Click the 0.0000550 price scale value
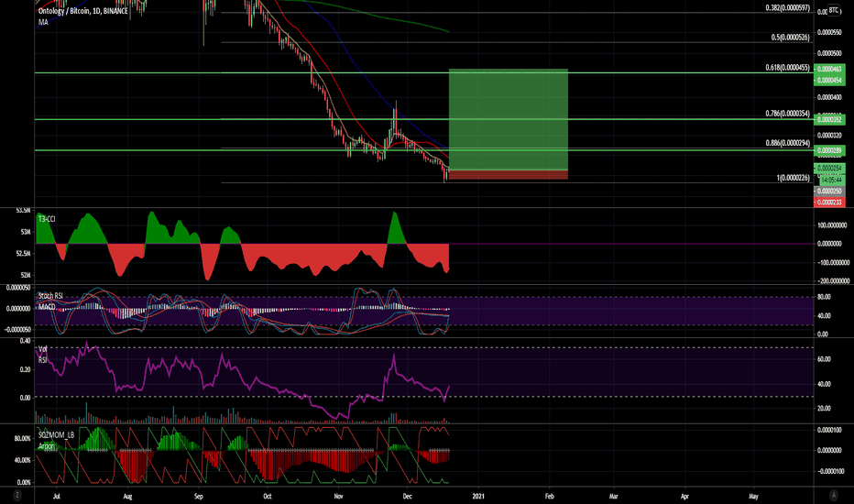The width and height of the screenshot is (854, 504). [x=829, y=33]
